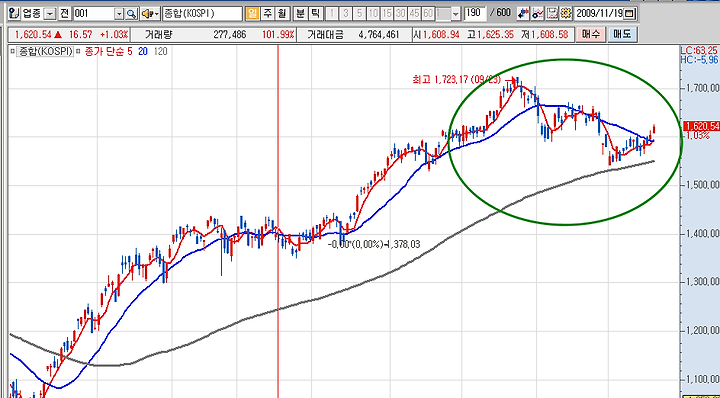This screenshot has height=398, width=720.
Task: Click the small square before 종가 단순
Action: [x=79, y=52]
